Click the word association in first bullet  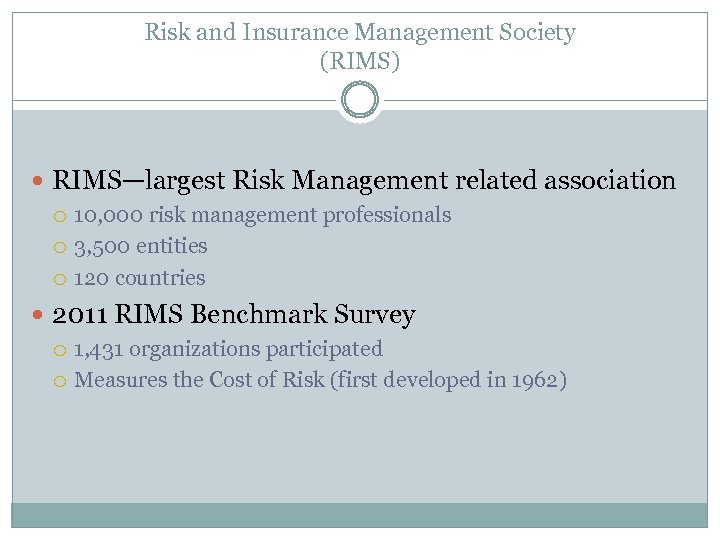click(610, 181)
